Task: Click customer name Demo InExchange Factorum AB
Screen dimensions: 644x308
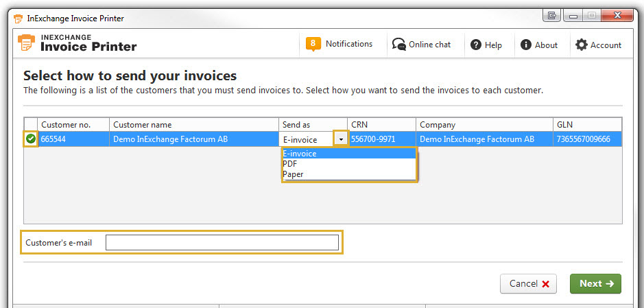Action: coord(194,139)
